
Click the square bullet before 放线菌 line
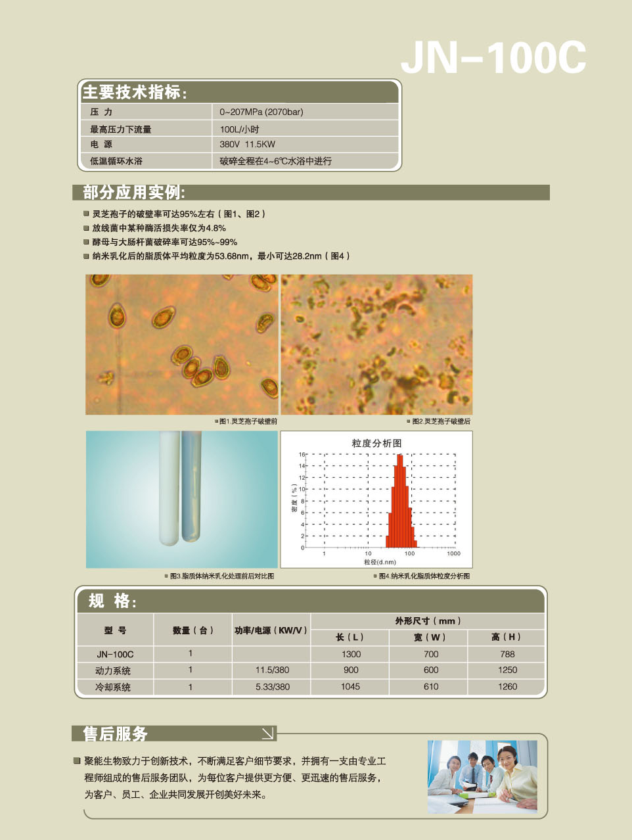(86, 228)
